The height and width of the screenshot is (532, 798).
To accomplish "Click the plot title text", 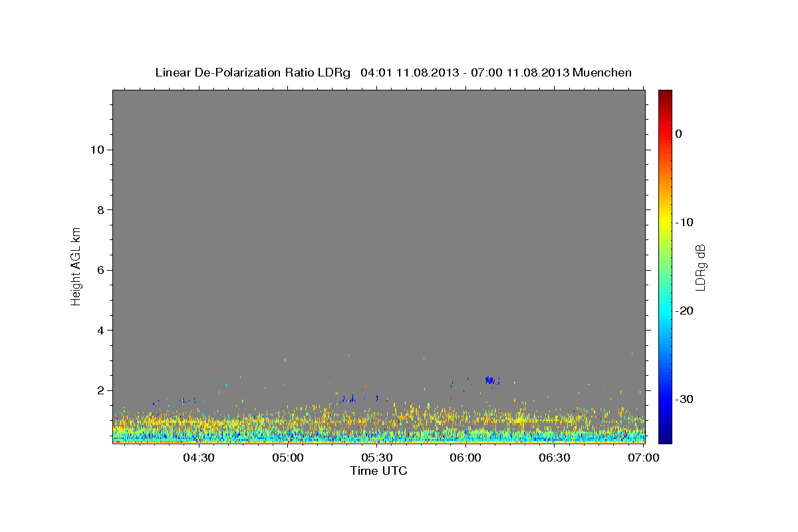I will [x=393, y=72].
